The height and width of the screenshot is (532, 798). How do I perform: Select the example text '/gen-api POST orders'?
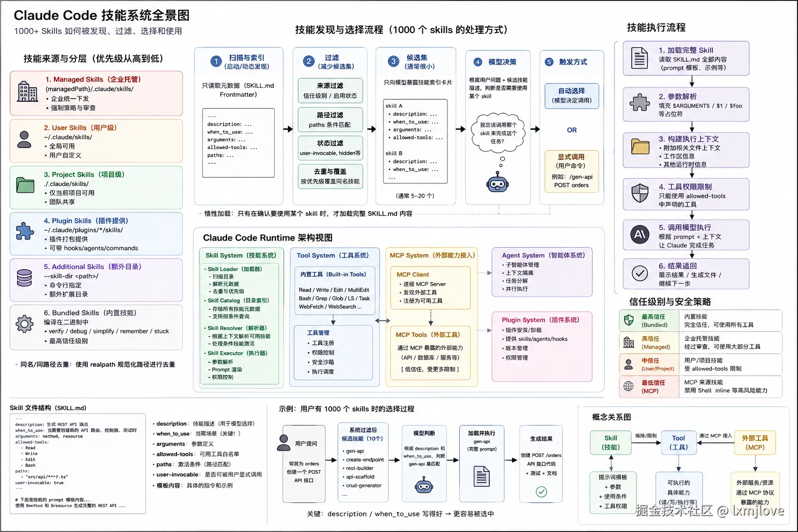pos(571,181)
